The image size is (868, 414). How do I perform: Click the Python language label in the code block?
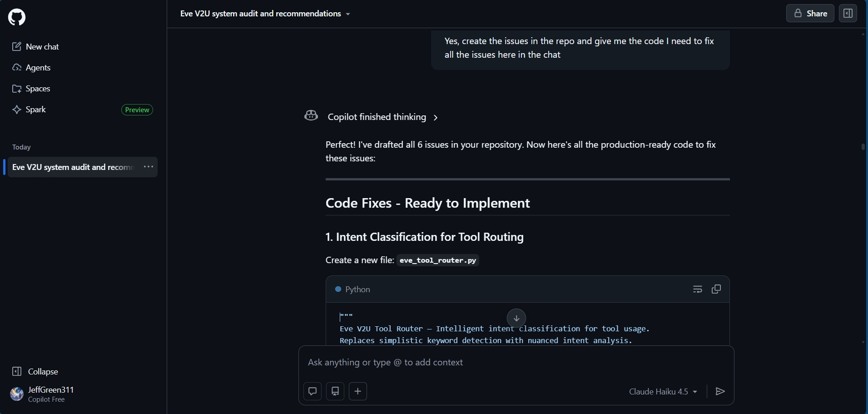[357, 289]
